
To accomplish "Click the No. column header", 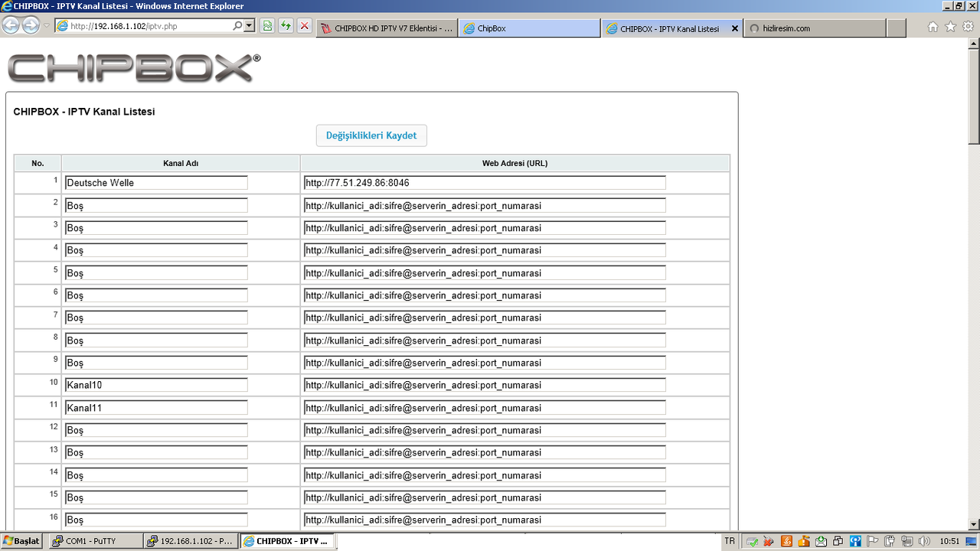I will (38, 163).
